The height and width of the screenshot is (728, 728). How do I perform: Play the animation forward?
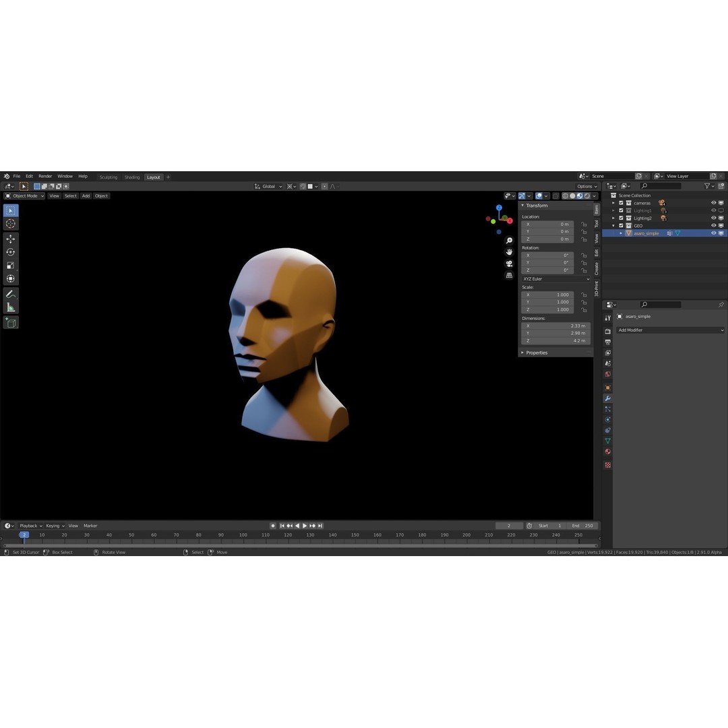pos(305,526)
